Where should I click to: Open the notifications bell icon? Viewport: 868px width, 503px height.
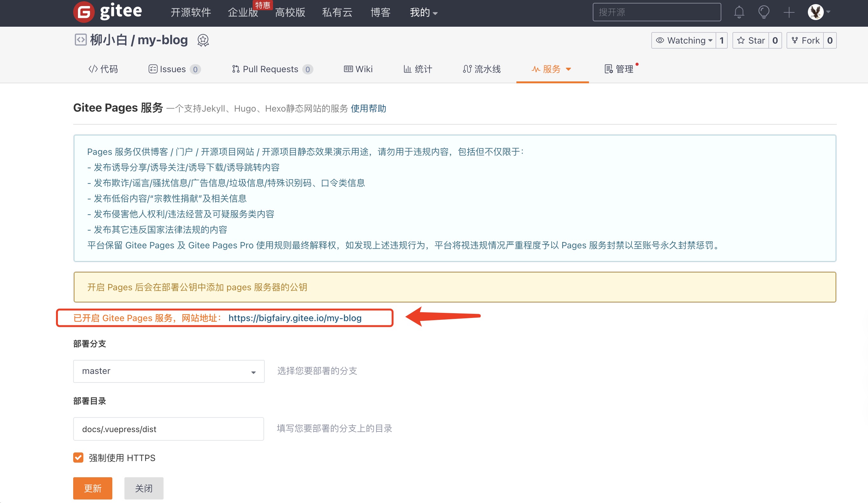[x=739, y=12]
